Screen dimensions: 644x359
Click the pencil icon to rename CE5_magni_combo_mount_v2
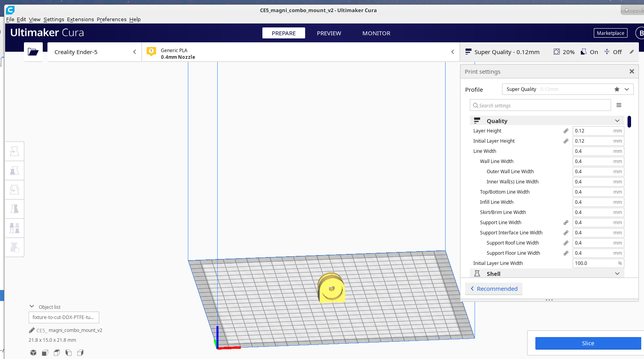coord(32,330)
